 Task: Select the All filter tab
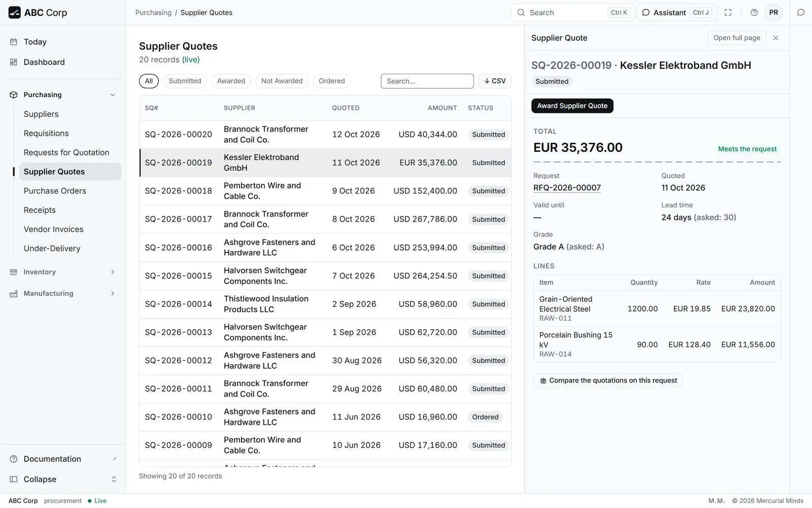(149, 81)
